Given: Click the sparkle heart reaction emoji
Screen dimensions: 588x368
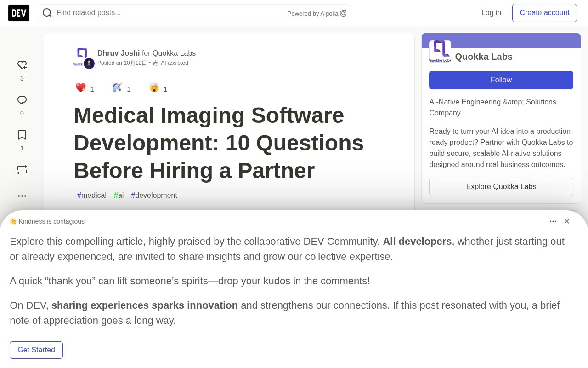Looking at the screenshot, I should [81, 88].
